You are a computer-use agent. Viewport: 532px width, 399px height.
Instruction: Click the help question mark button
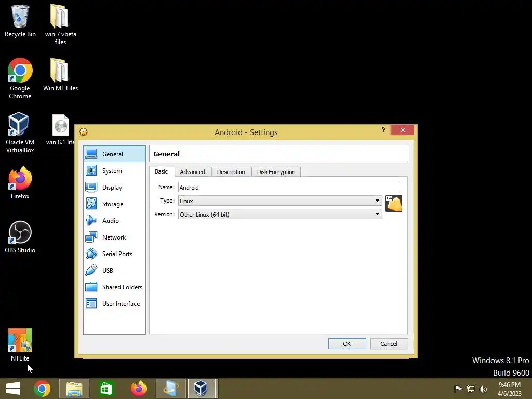[383, 130]
